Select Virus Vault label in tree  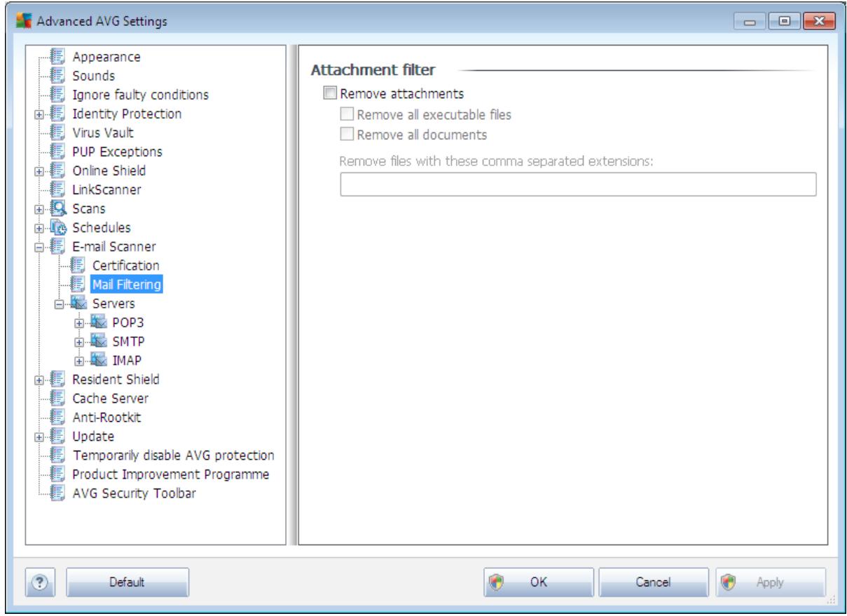(x=103, y=132)
